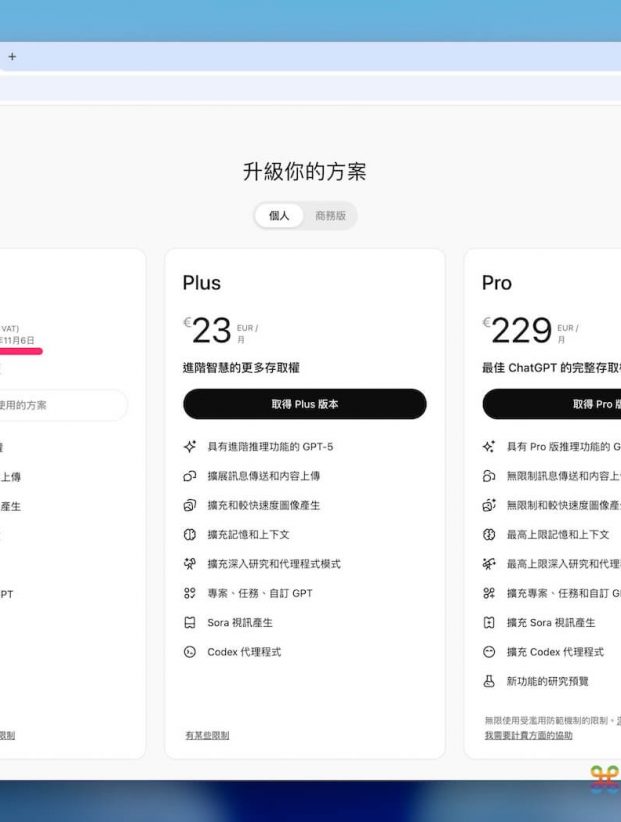Click the Pro Sora video icon
621x822 pixels.
click(489, 623)
